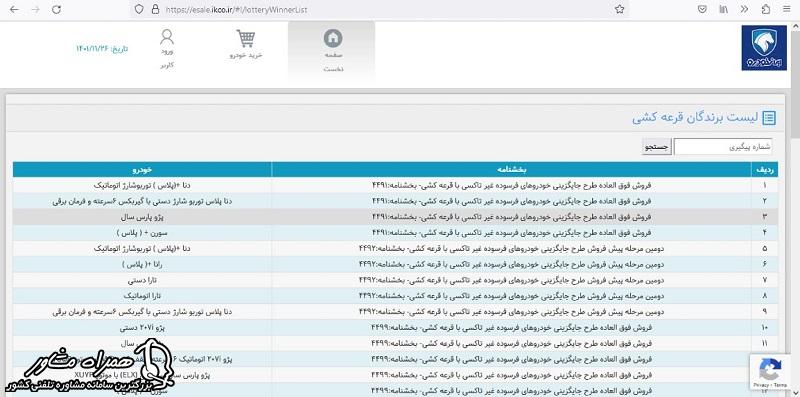Image resolution: width=800 pixels, height=397 pixels.
Task: Click the بخشنامه column header
Action: pos(511,169)
